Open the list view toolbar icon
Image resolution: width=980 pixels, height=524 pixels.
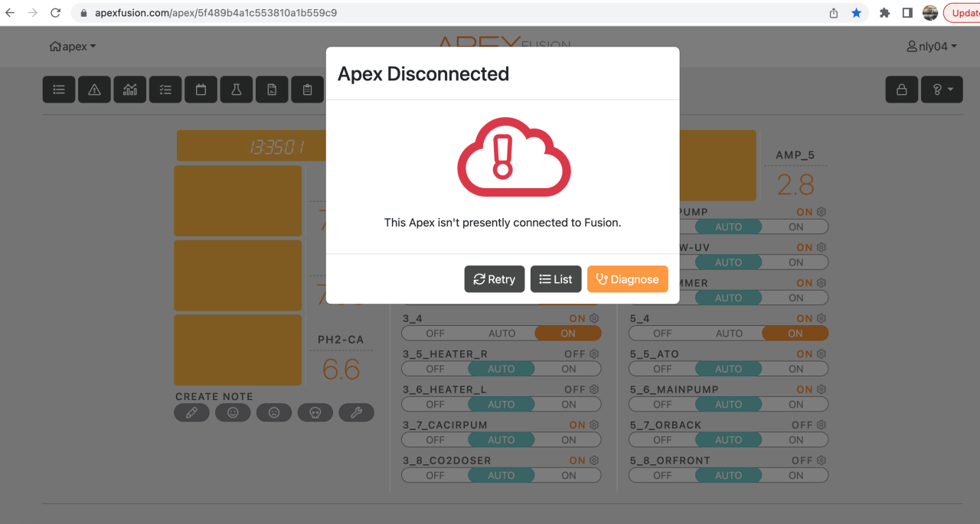coord(59,90)
